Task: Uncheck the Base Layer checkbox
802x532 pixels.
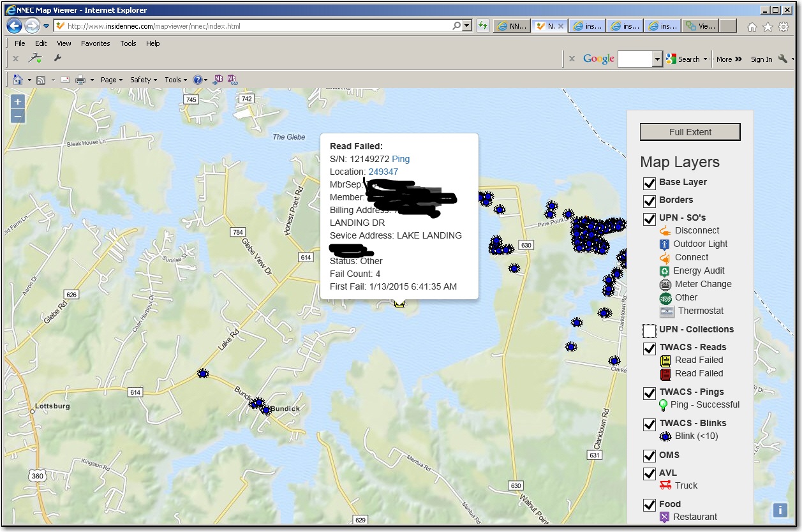Action: 649,183
